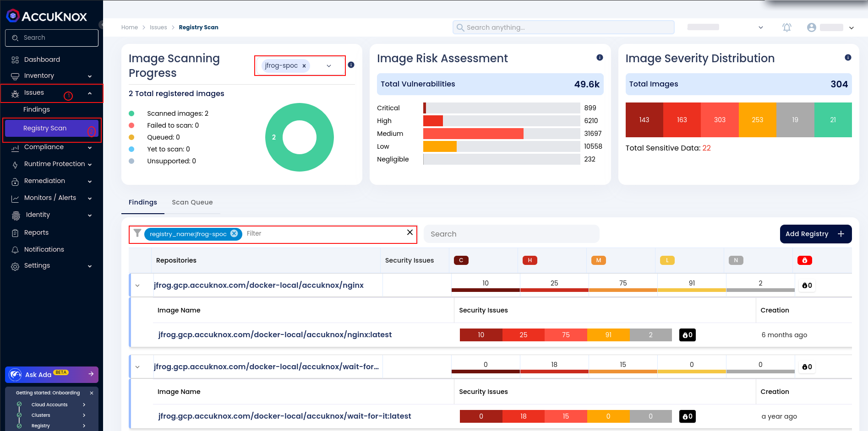
Task: Close the Getting started onboarding panel
Action: (92, 393)
